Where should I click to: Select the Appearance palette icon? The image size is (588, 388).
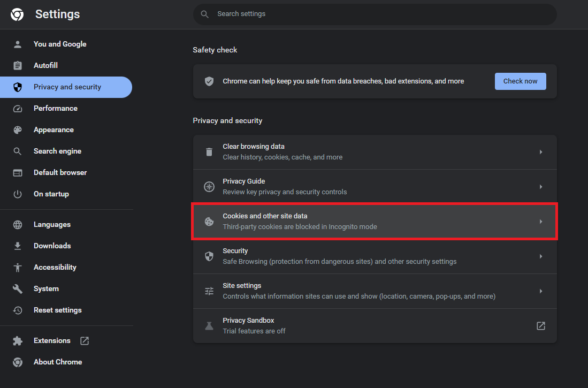(17, 130)
